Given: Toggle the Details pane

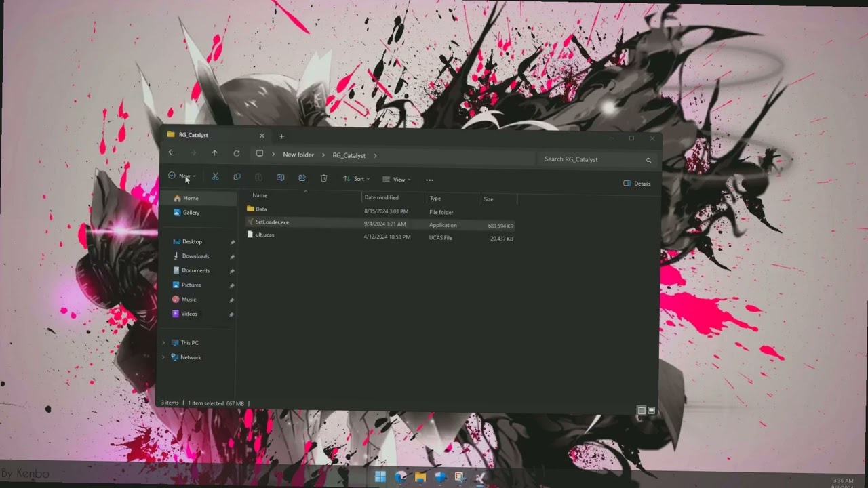Looking at the screenshot, I should coord(637,184).
